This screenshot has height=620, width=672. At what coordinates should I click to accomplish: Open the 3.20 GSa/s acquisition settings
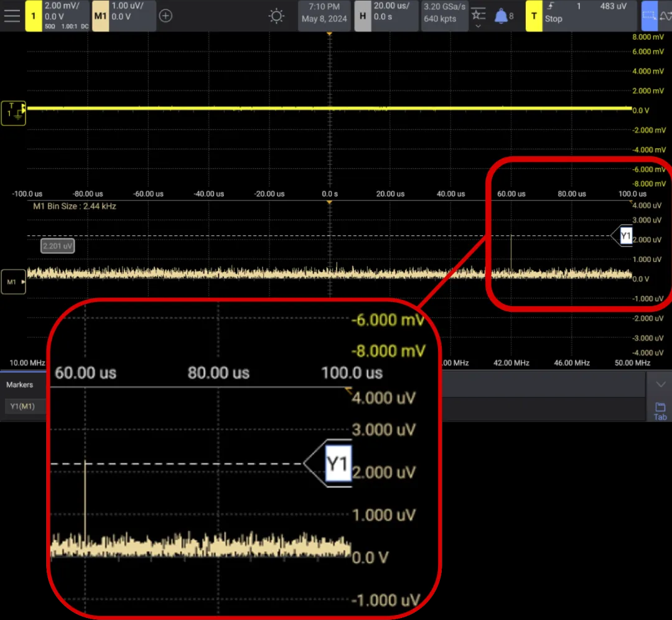pos(444,13)
